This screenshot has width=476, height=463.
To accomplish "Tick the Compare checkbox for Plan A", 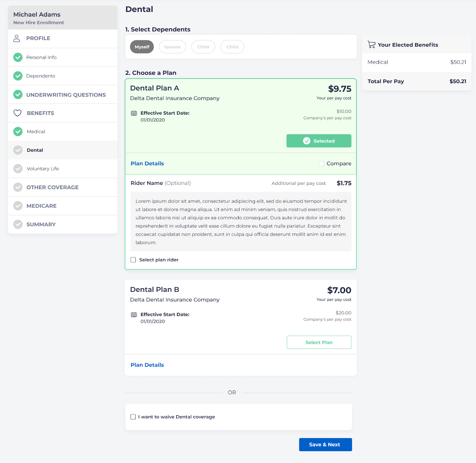I will pyautogui.click(x=321, y=164).
